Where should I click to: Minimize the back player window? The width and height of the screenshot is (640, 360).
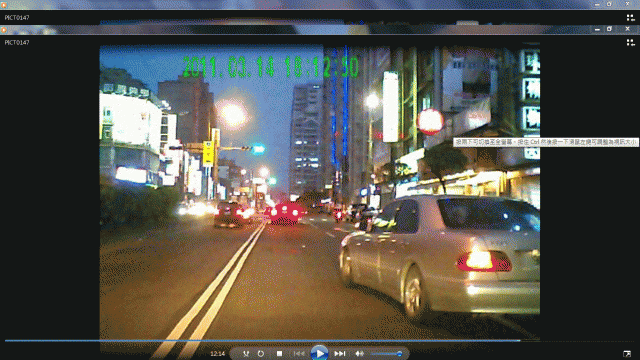pos(597,4)
